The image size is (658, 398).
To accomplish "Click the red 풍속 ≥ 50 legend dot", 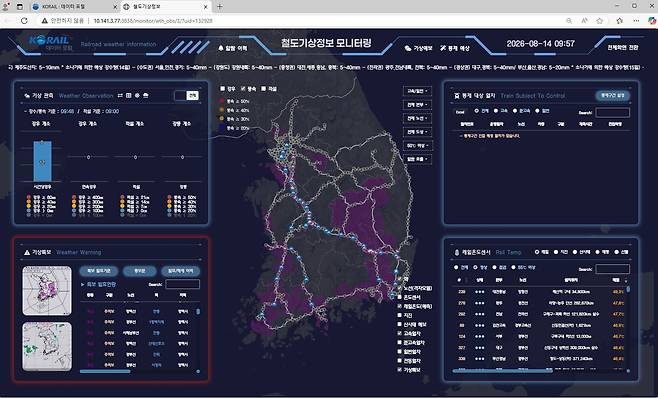I will pyautogui.click(x=222, y=101).
